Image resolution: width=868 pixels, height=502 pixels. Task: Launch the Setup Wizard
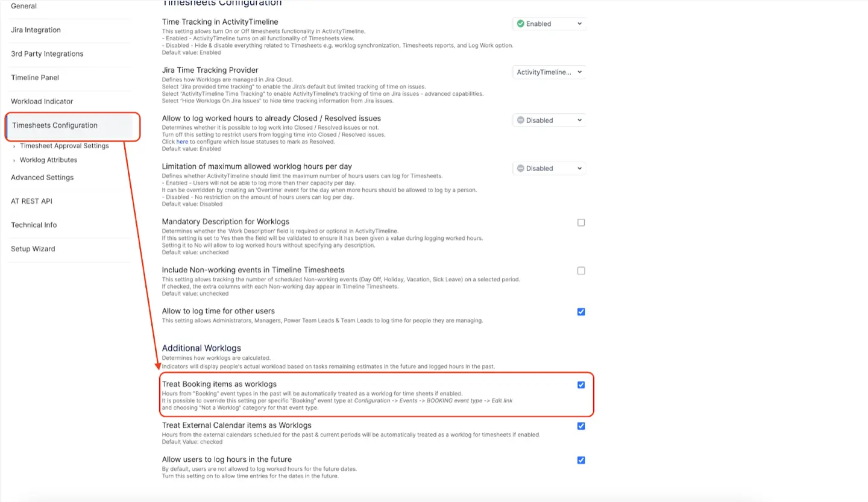[33, 248]
